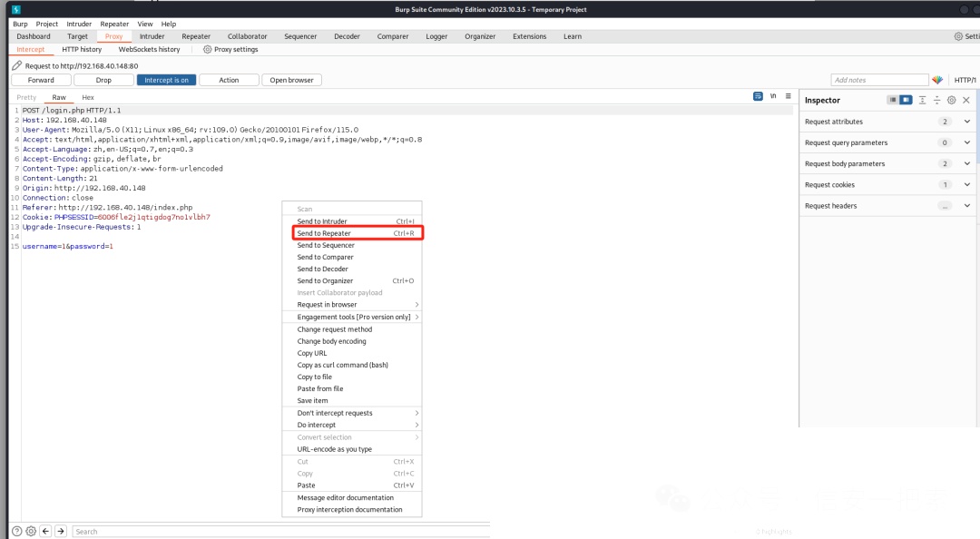Viewport: 980px width, 539px height.
Task: Open the HTTP history sub-tab
Action: pyautogui.click(x=82, y=49)
